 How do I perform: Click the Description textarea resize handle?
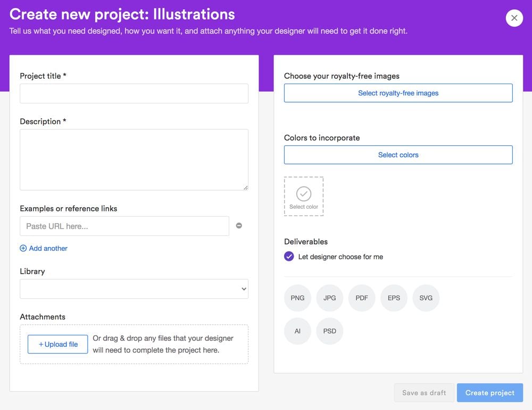pyautogui.click(x=246, y=188)
